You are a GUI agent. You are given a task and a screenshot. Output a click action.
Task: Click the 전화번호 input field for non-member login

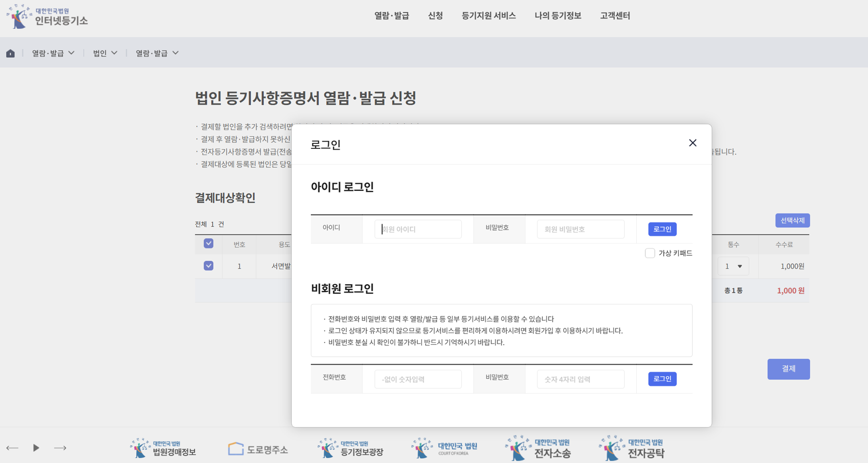point(418,379)
